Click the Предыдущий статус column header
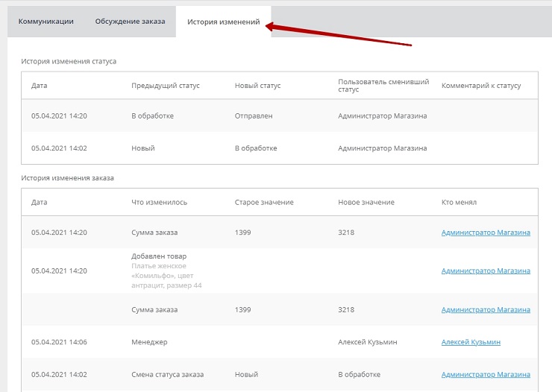 166,86
